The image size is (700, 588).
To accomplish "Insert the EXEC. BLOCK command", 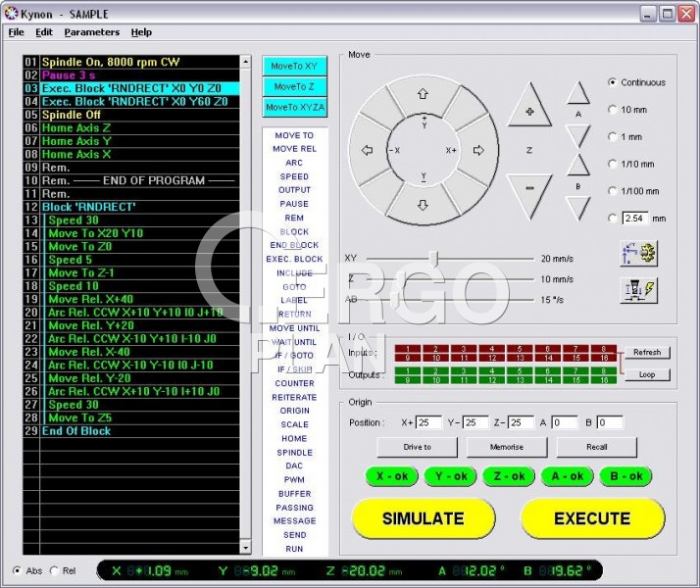I will [x=294, y=259].
